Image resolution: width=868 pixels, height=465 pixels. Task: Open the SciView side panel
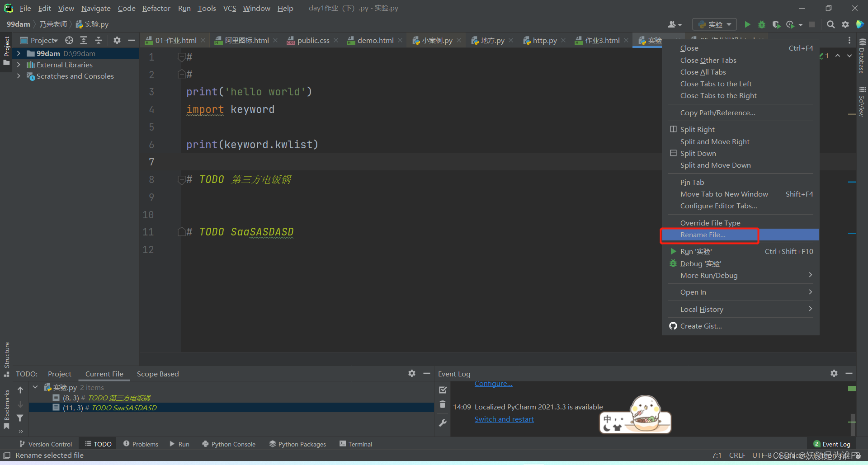click(x=862, y=101)
